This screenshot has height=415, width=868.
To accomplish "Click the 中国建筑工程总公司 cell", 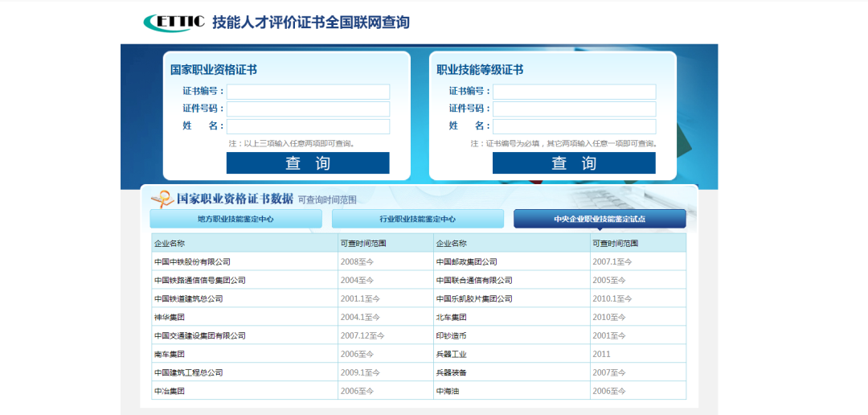I will click(x=244, y=373).
